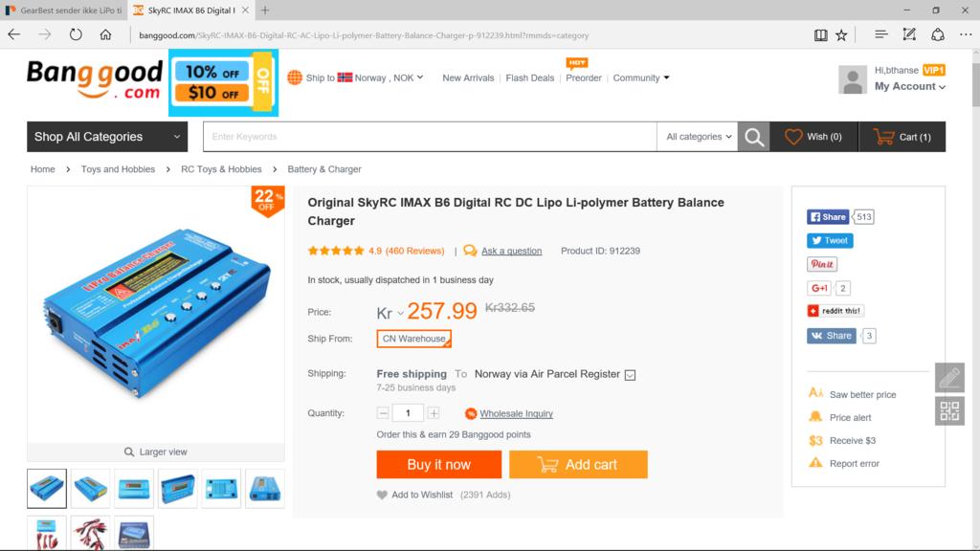Increase quantity with plus button
Screen dimensions: 980x551
tap(434, 413)
